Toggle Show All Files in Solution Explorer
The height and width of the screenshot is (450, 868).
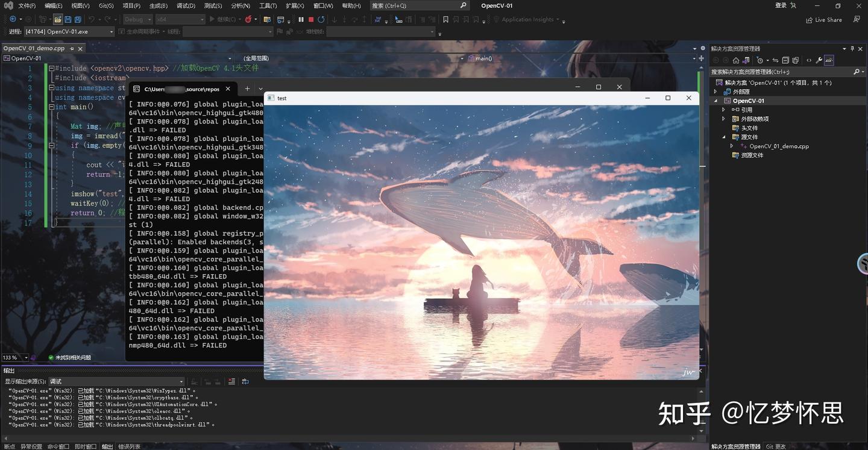(796, 60)
